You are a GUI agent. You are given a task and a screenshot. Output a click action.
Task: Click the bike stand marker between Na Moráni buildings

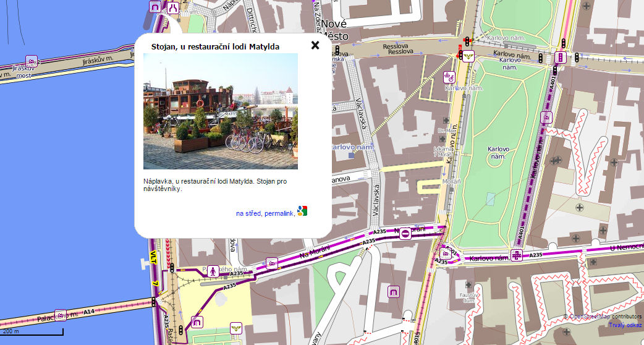pos(394,291)
